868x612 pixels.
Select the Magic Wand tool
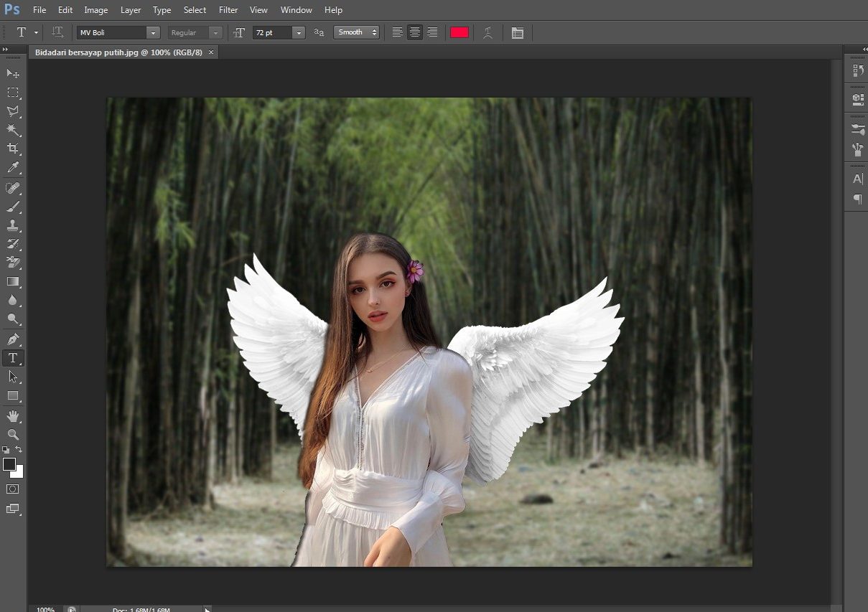(13, 130)
